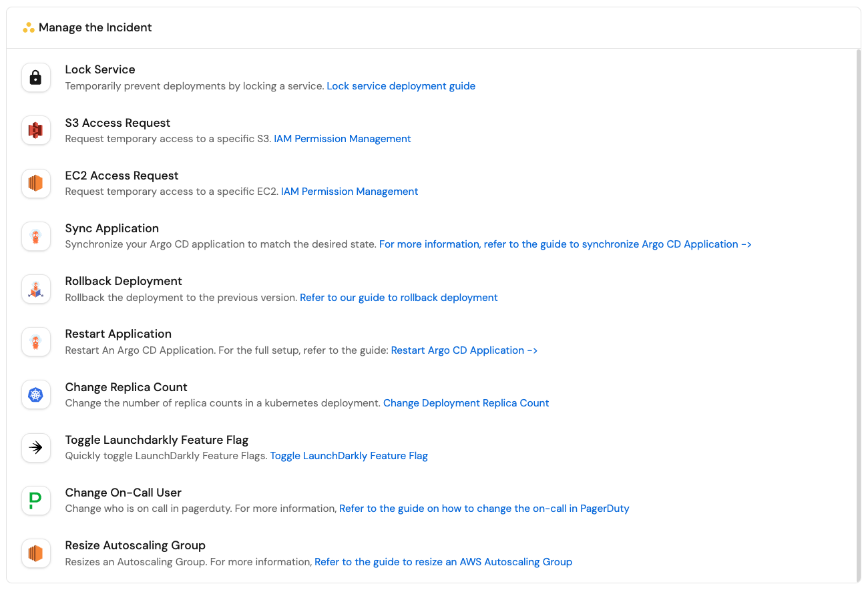The width and height of the screenshot is (868, 592).
Task: Follow the rollback deployment guide link
Action: 399,298
